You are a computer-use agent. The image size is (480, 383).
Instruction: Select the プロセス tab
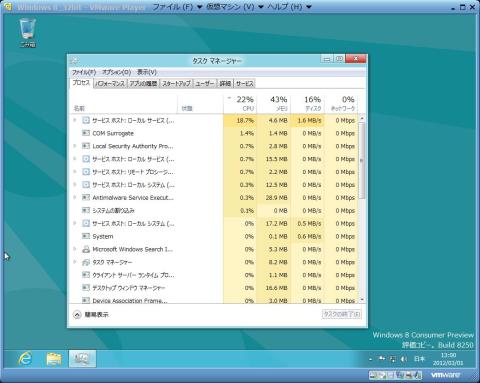tap(81, 83)
